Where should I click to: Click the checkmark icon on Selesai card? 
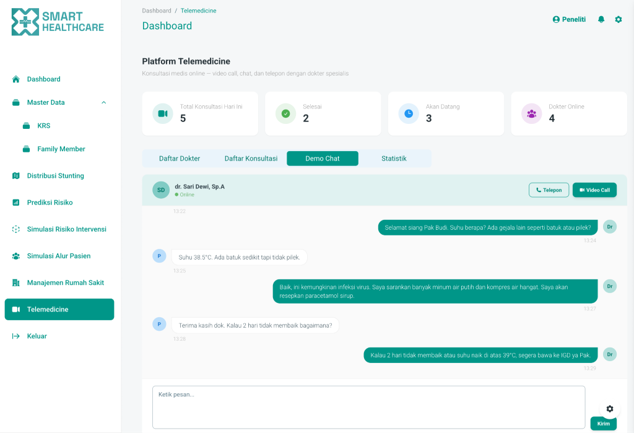pyautogui.click(x=286, y=114)
